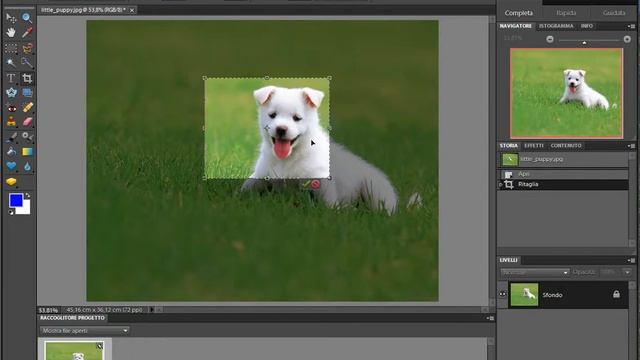This screenshot has width=640, height=360.
Task: Select the Blur water-drop tool
Action: tap(27, 166)
